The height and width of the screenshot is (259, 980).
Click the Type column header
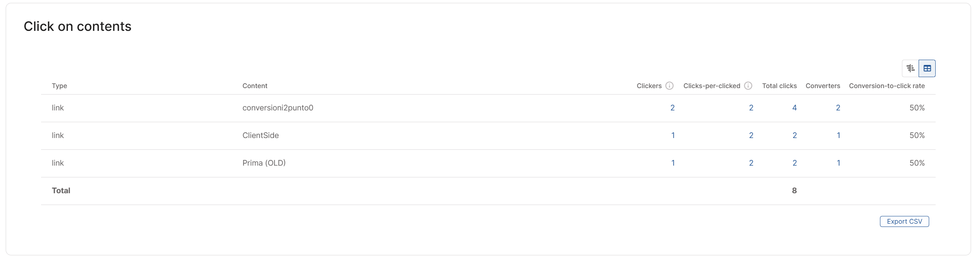pos(59,86)
